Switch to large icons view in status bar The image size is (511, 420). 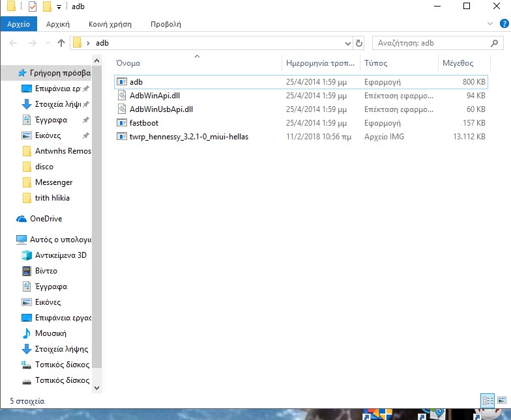pos(502,400)
